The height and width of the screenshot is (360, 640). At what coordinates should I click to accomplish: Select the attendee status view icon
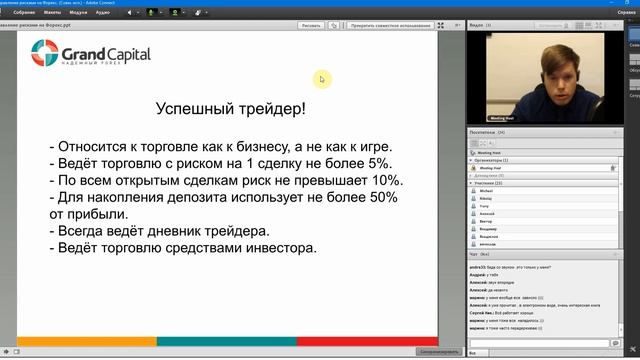point(491,143)
